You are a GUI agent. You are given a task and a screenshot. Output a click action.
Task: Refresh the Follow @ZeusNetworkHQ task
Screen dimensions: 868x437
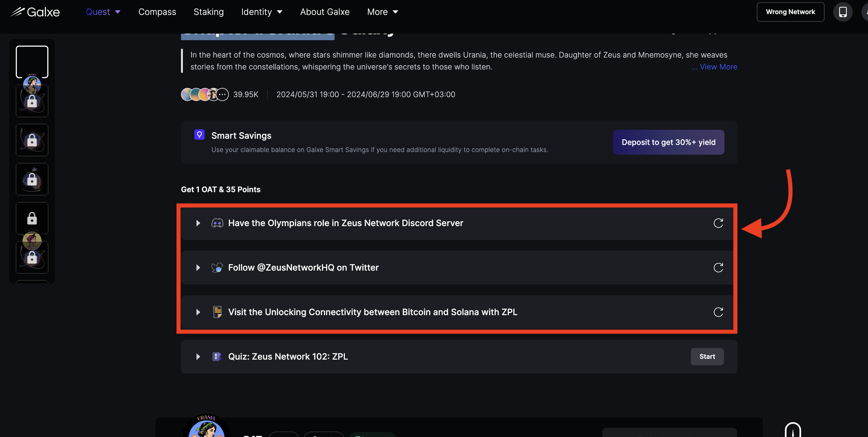[x=718, y=268]
